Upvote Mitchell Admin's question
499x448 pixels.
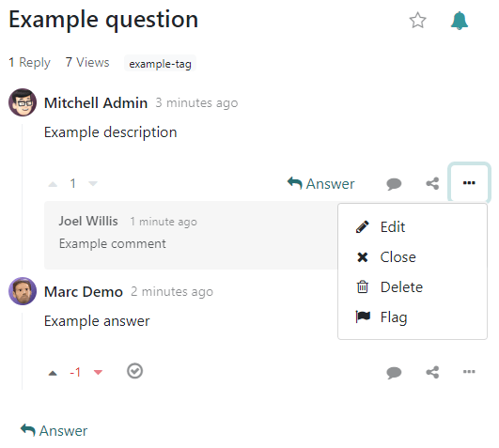pos(53,184)
